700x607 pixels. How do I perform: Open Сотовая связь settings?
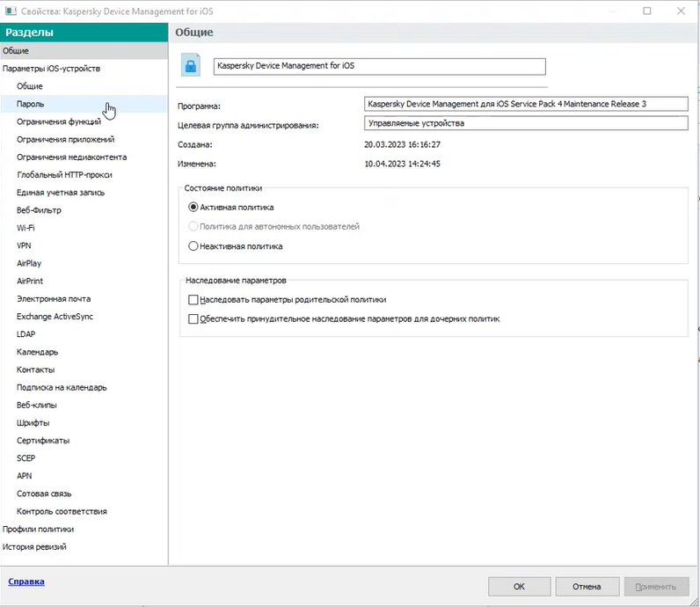(84, 494)
